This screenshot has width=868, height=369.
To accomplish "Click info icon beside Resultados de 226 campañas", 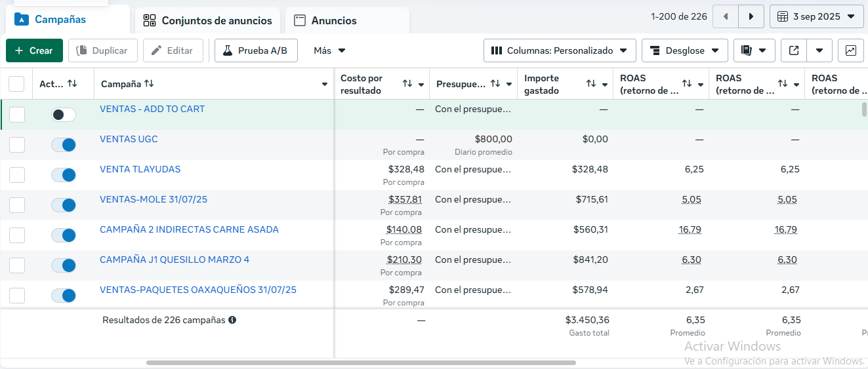I will click(232, 320).
